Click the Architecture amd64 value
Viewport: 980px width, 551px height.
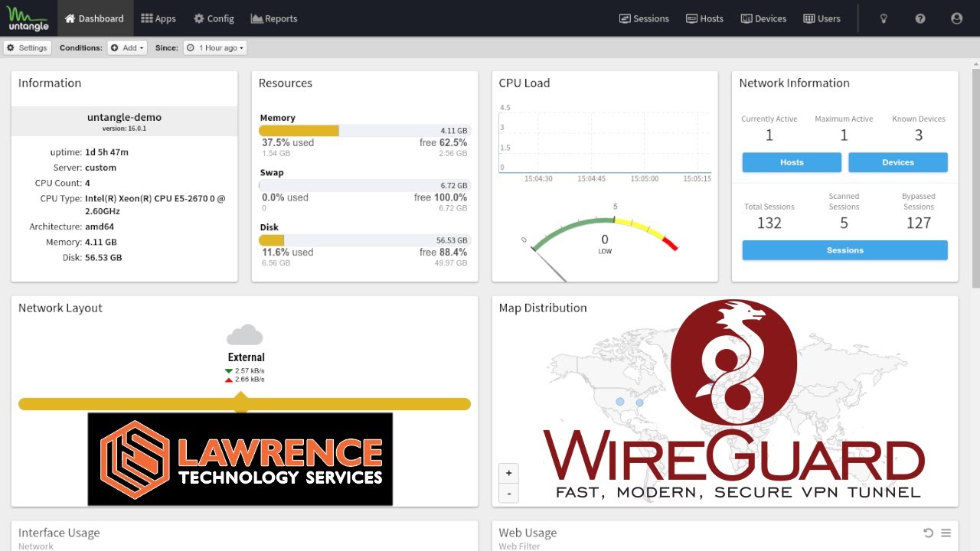pos(100,227)
